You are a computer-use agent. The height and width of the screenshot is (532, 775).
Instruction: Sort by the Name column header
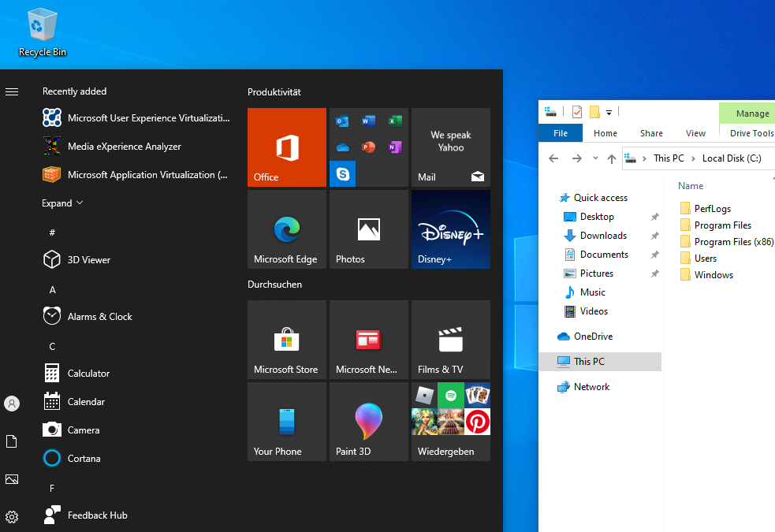[x=691, y=186]
